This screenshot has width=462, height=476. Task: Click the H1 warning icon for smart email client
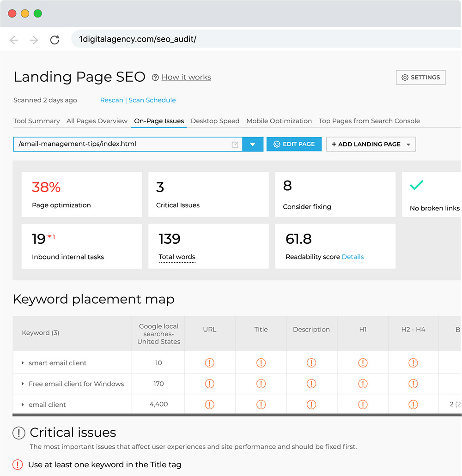[x=363, y=363]
